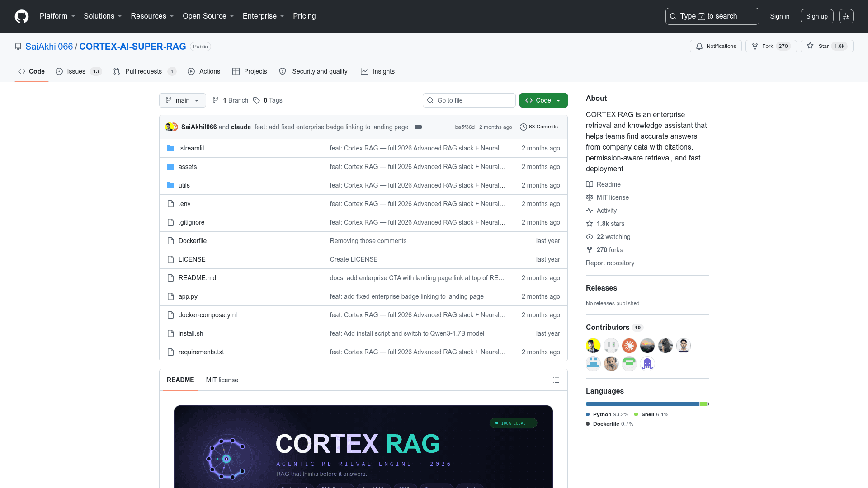Open the install.sh file
The width and height of the screenshot is (868, 488).
(x=191, y=333)
